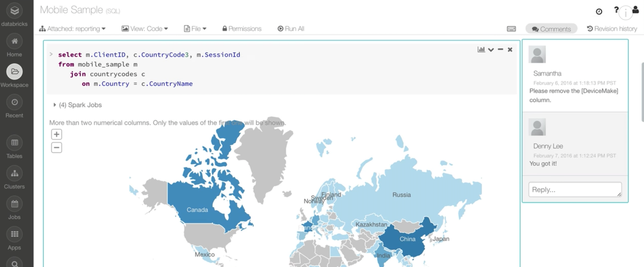Click Denny Lee's avatar in comments
The image size is (644, 267).
click(x=537, y=127)
